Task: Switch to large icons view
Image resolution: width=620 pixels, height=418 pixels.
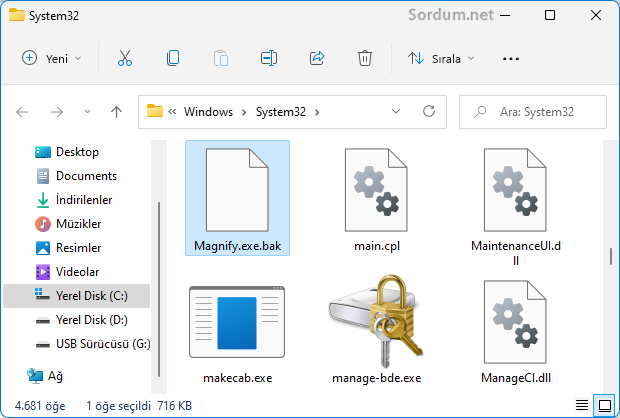Action: (x=605, y=405)
